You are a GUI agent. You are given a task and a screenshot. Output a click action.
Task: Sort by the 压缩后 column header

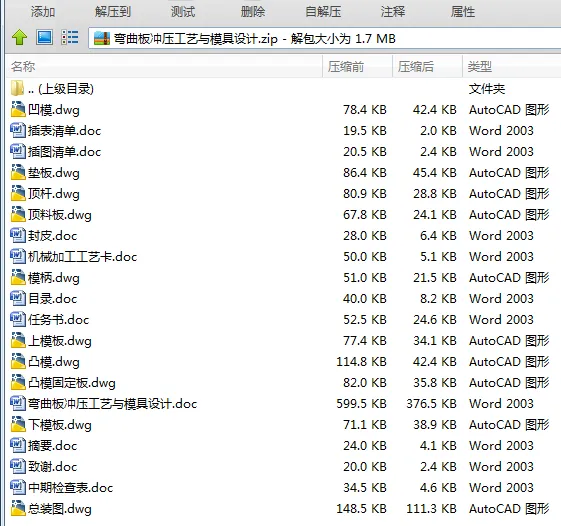click(x=428, y=66)
